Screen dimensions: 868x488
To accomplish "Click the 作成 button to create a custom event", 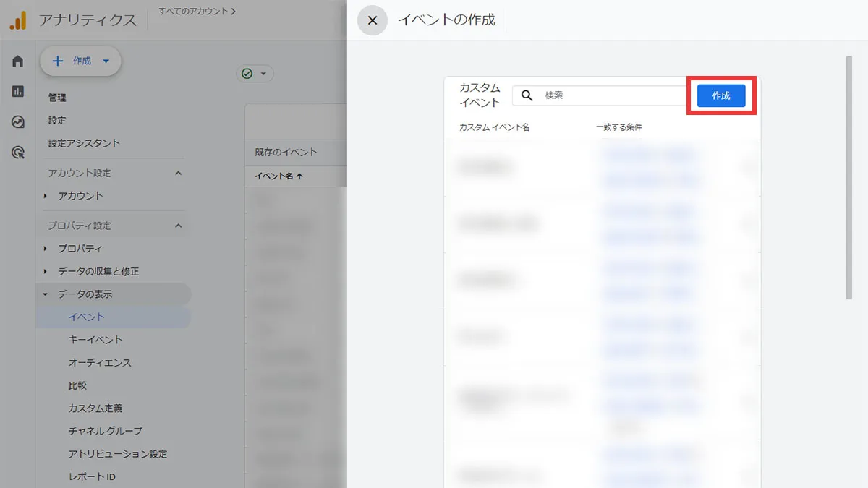I will point(720,95).
